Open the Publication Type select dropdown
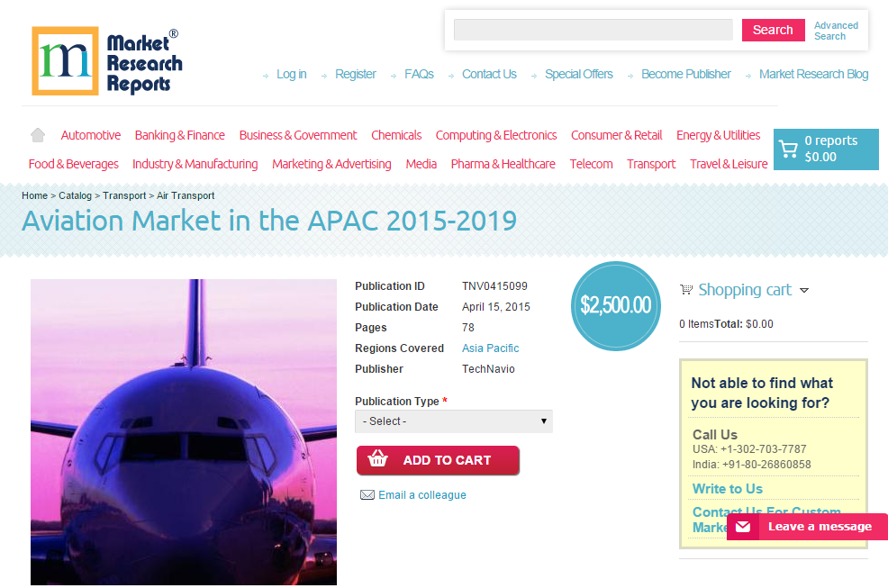Screen dimensions: 888x588 [x=453, y=421]
